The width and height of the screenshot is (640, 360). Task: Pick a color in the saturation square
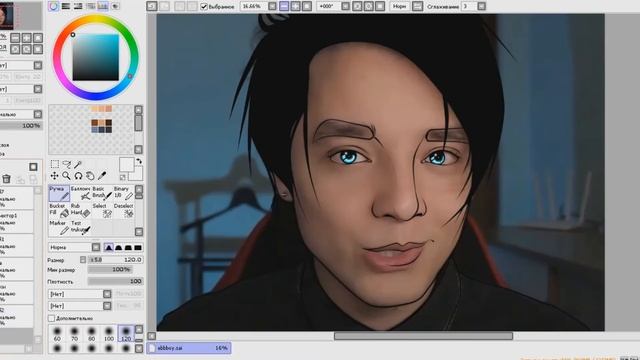point(96,57)
